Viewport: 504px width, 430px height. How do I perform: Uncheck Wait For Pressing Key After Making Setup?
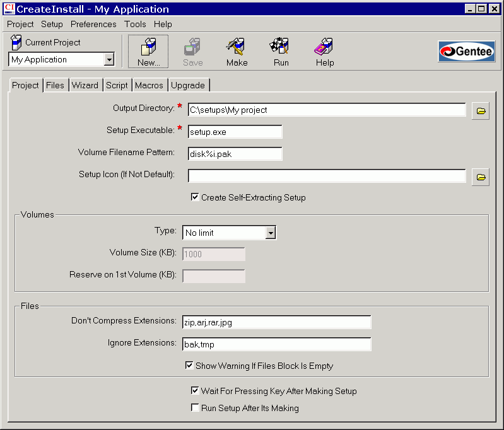point(194,390)
